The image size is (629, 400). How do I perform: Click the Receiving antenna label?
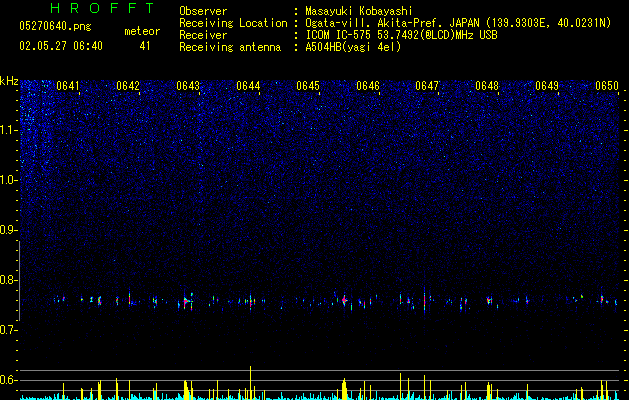(x=230, y=47)
